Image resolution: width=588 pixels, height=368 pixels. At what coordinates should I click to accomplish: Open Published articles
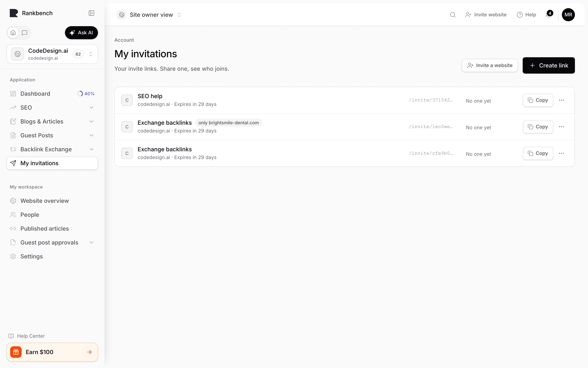click(52, 229)
